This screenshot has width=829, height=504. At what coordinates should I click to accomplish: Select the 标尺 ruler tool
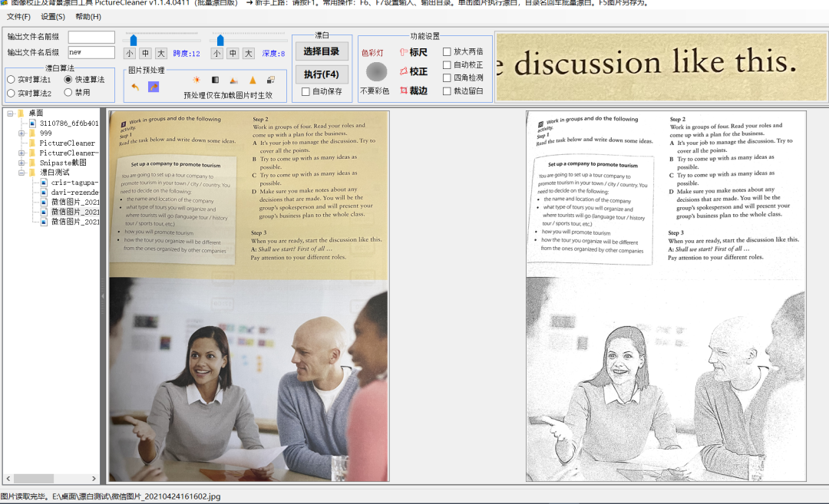click(413, 52)
